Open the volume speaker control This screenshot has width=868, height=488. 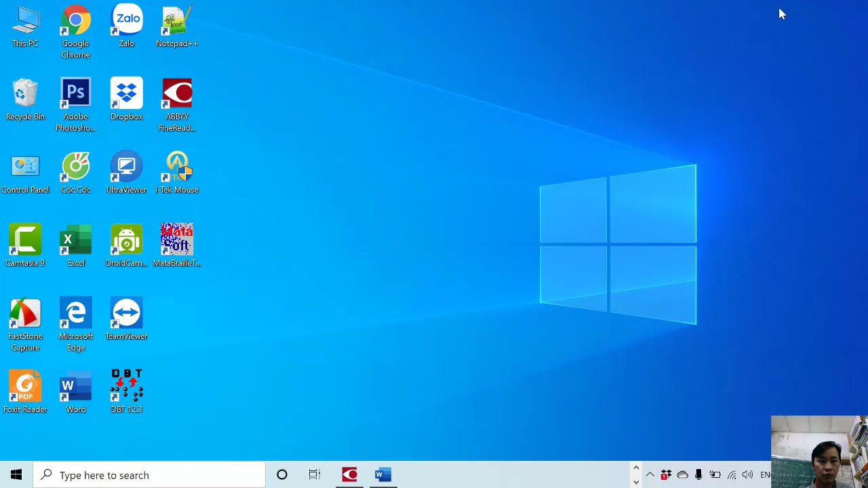click(x=747, y=475)
